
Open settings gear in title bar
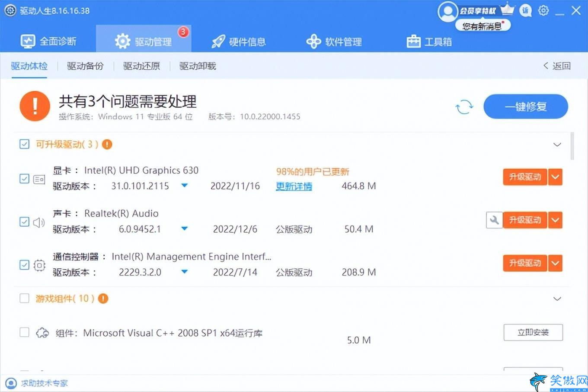[543, 10]
